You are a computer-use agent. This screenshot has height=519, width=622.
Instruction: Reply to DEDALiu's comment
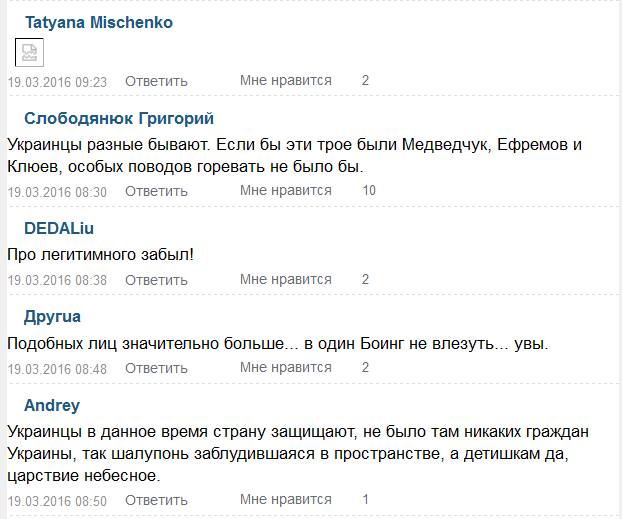[x=156, y=280]
